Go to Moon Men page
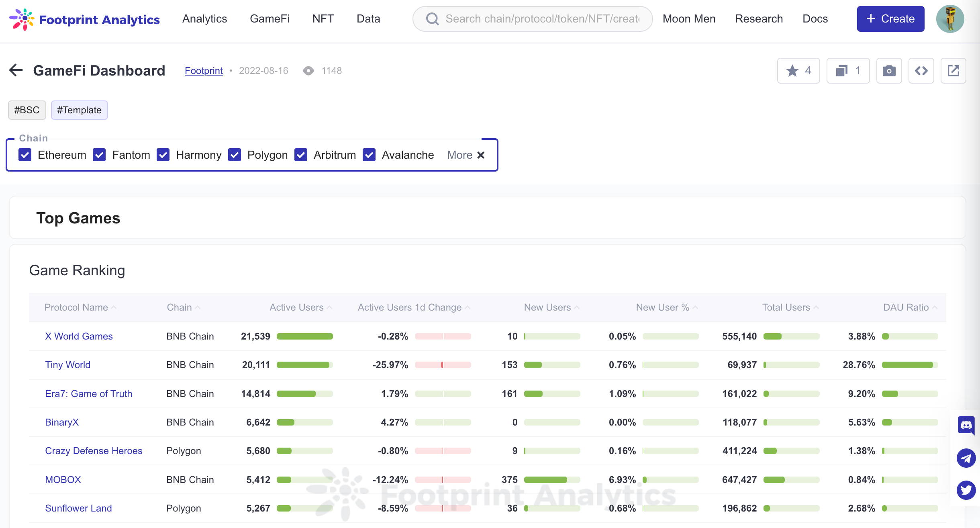The image size is (980, 528). click(x=689, y=19)
